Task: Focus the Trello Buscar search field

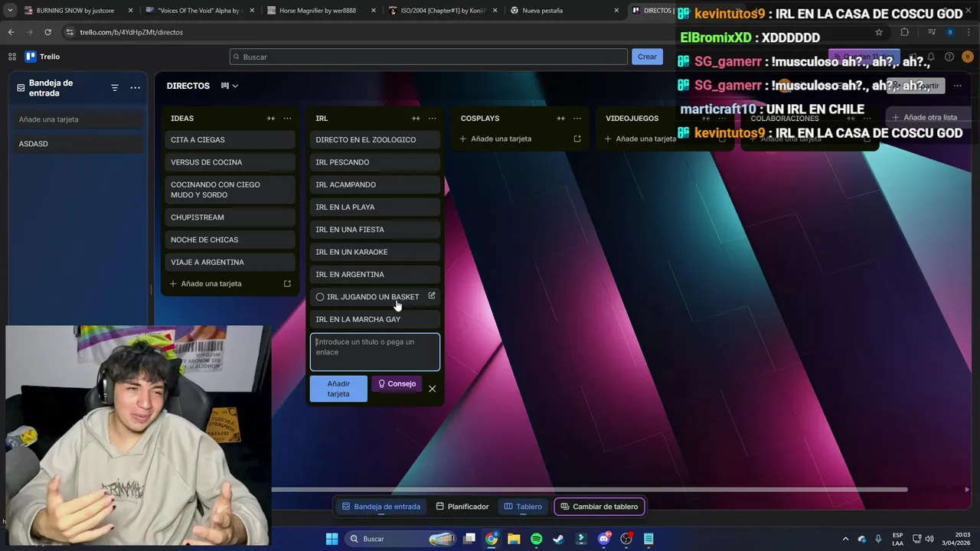Action: [429, 57]
